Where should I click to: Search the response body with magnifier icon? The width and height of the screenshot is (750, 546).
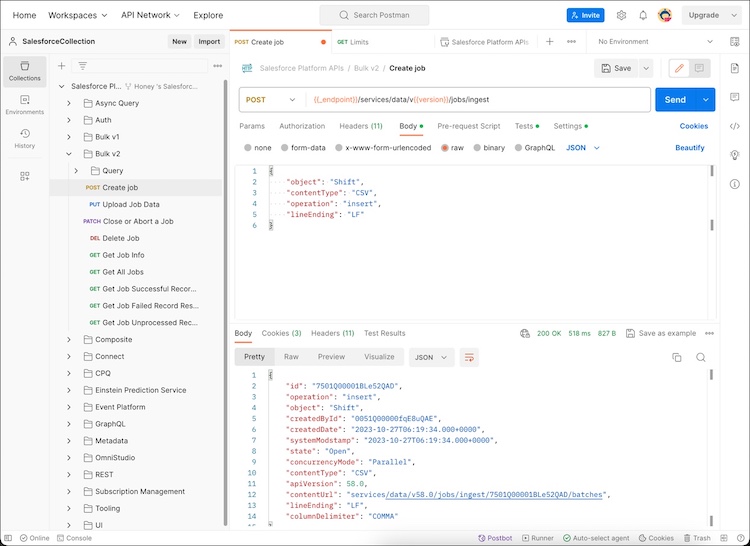pyautogui.click(x=701, y=357)
